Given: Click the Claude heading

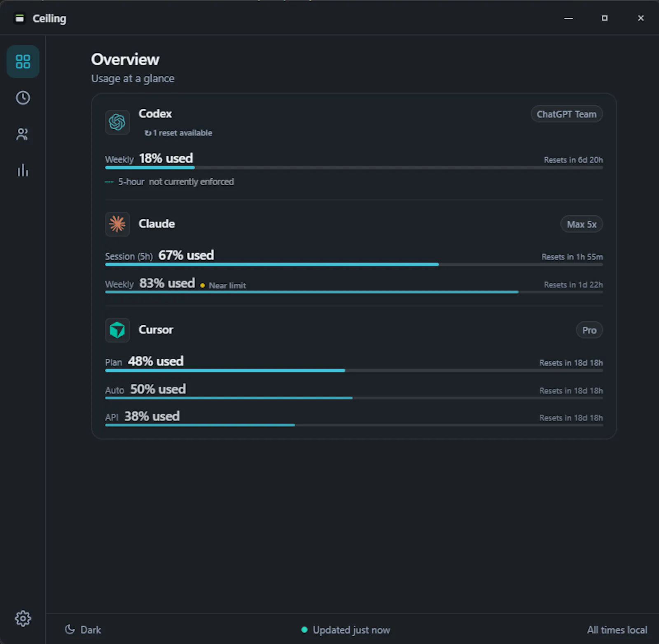Looking at the screenshot, I should coord(157,224).
